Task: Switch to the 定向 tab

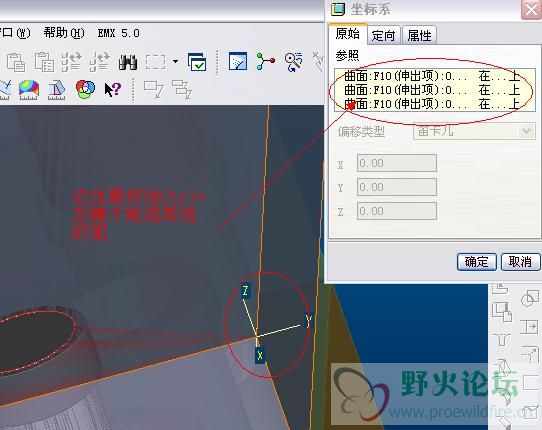Action: coord(383,35)
